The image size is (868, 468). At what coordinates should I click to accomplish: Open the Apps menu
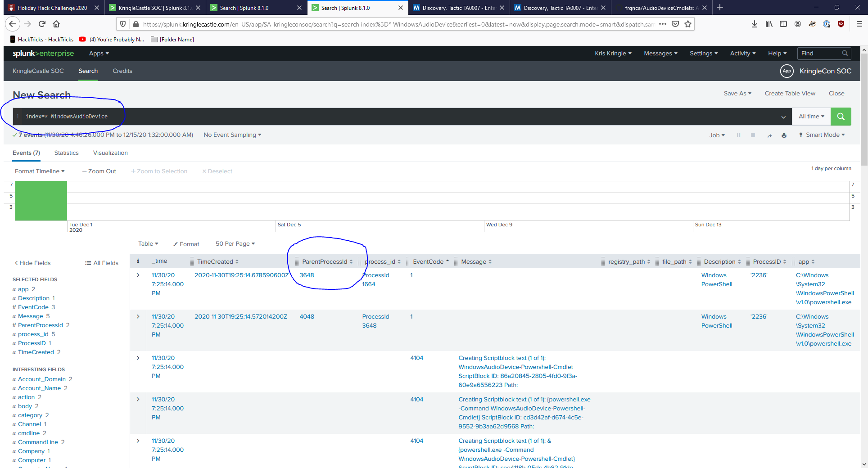[99, 54]
